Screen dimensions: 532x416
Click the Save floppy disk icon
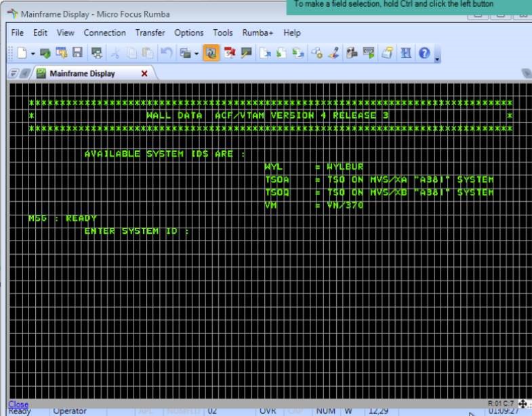click(x=78, y=53)
